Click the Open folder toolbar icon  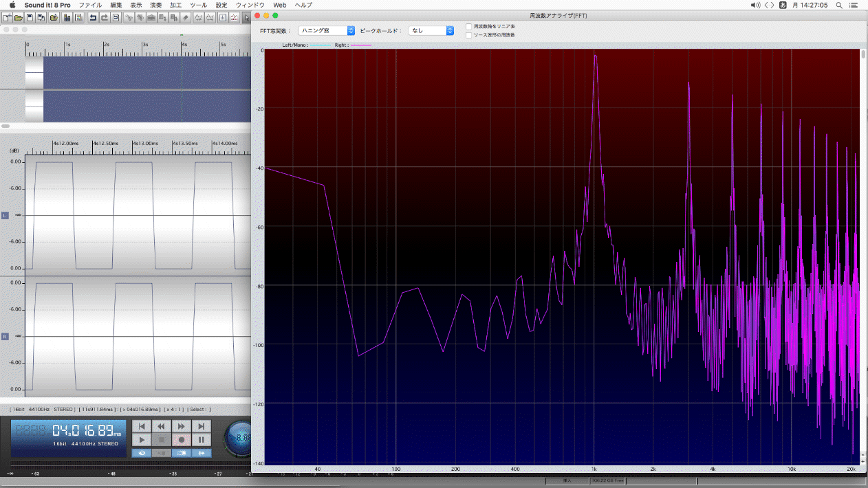click(19, 16)
